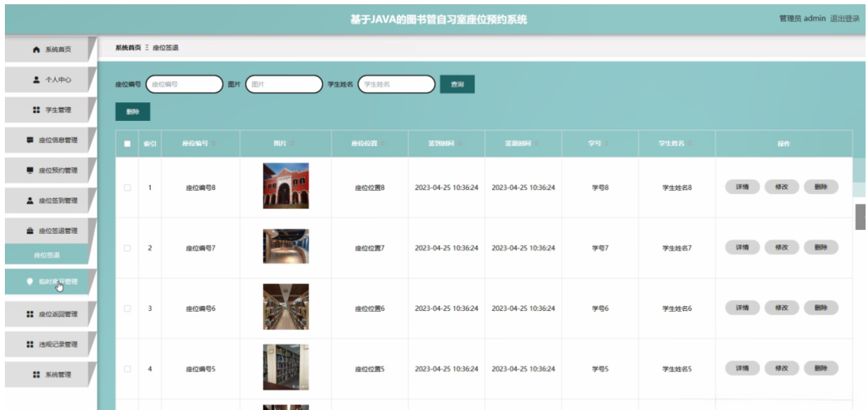Check the checkbox for row 座位编号5
This screenshot has width=868, height=410.
coord(127,369)
